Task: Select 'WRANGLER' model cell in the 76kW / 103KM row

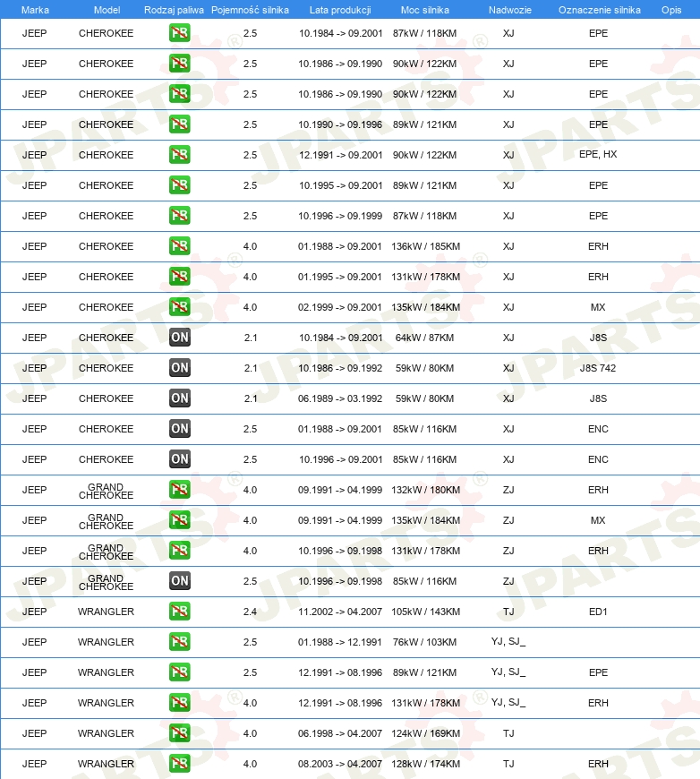Action: (x=106, y=642)
